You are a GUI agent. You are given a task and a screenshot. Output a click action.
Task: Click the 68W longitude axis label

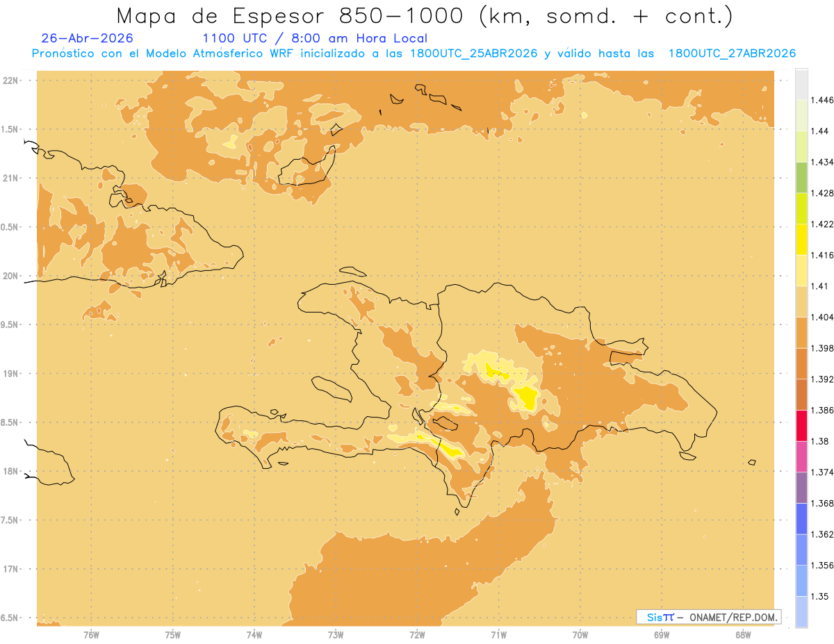[743, 635]
